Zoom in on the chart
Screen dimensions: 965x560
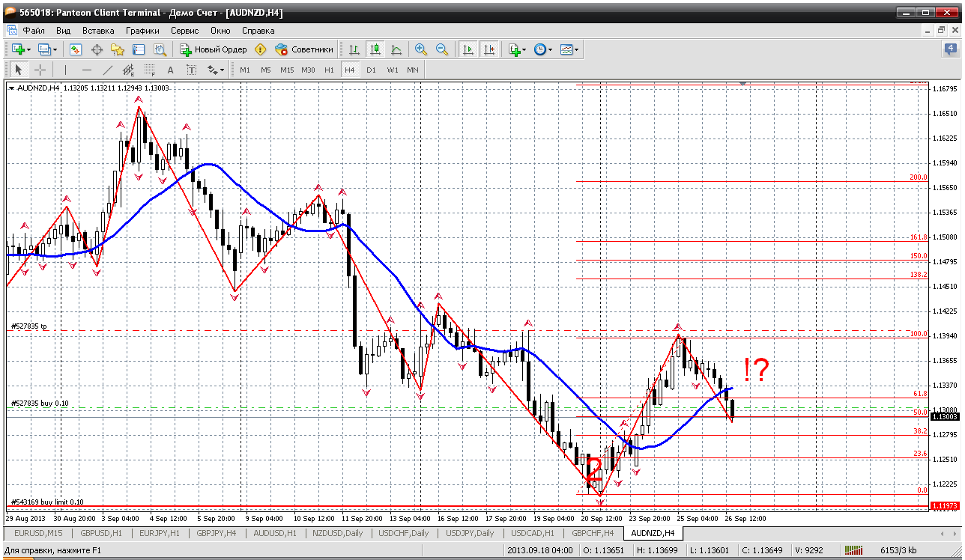pyautogui.click(x=421, y=49)
